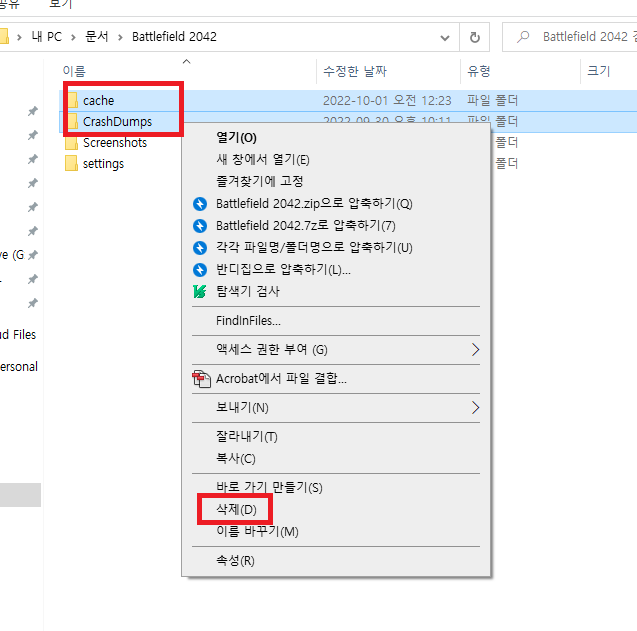Select the CrashDumps folder name

point(117,122)
